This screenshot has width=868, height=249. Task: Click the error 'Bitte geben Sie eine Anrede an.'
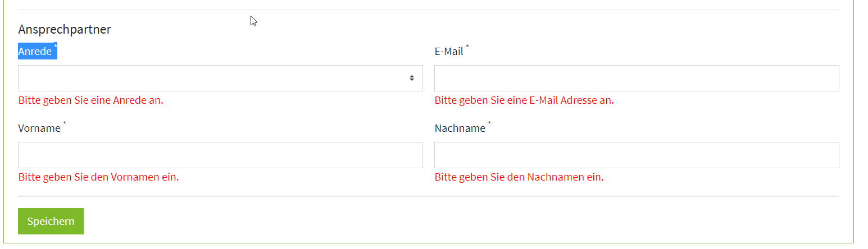tap(91, 100)
